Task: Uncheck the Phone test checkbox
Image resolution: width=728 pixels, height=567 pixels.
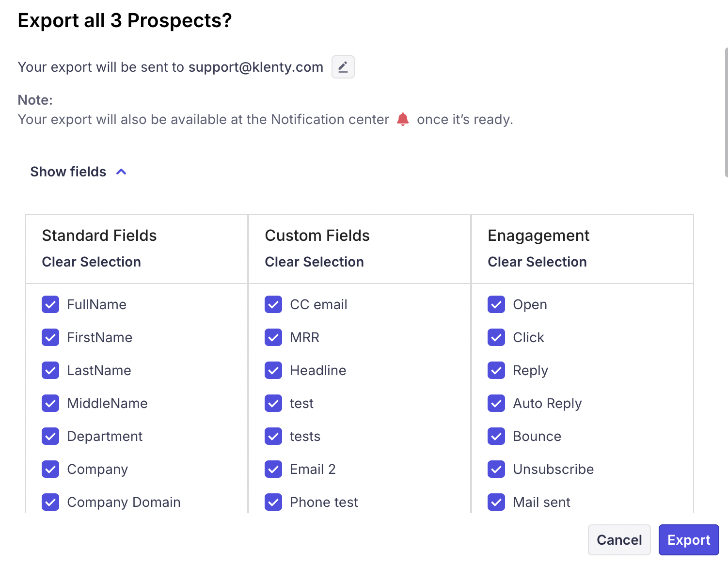Action: (273, 502)
